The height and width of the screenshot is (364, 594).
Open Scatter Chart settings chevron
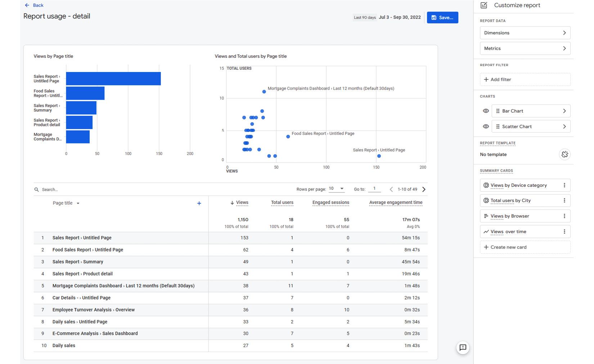[x=564, y=127]
